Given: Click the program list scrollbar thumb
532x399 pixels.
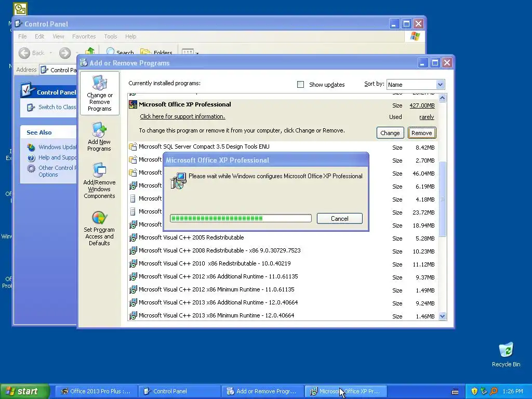Looking at the screenshot, I should 443,199.
